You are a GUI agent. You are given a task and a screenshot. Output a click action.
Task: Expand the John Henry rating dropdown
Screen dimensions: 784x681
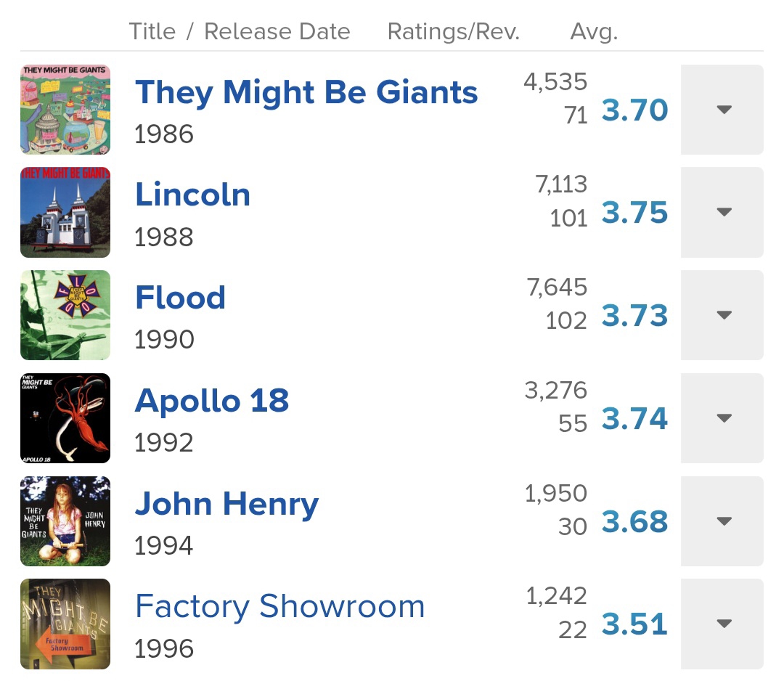722,521
